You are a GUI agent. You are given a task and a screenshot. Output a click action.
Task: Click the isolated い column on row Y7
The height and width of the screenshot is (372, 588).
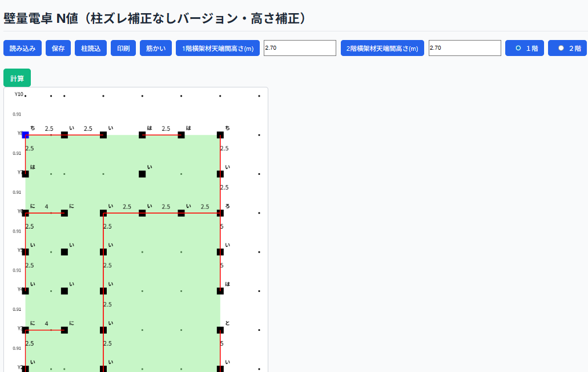pos(142,174)
